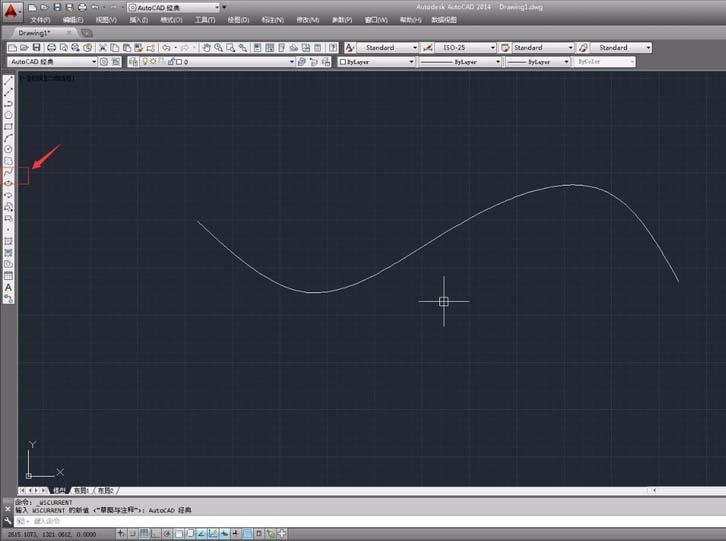Click the new drawing tab button
The width and height of the screenshot is (726, 541).
coord(87,33)
